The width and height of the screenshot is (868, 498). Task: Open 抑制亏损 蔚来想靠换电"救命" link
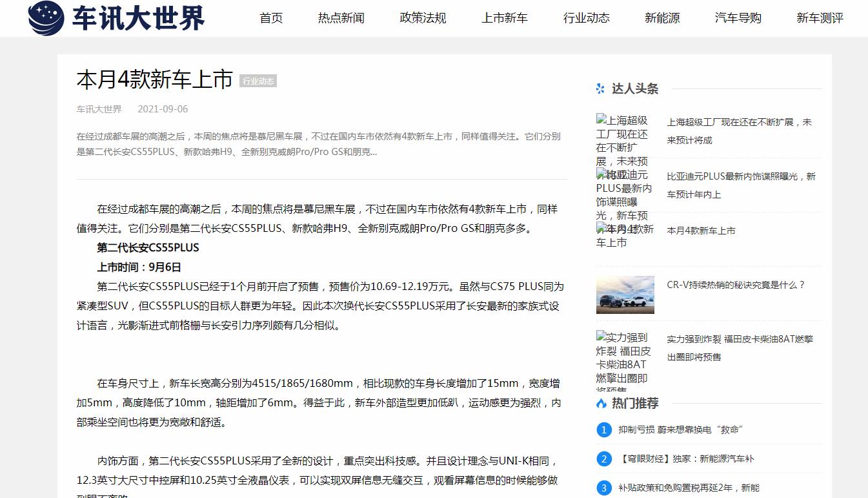(x=681, y=430)
